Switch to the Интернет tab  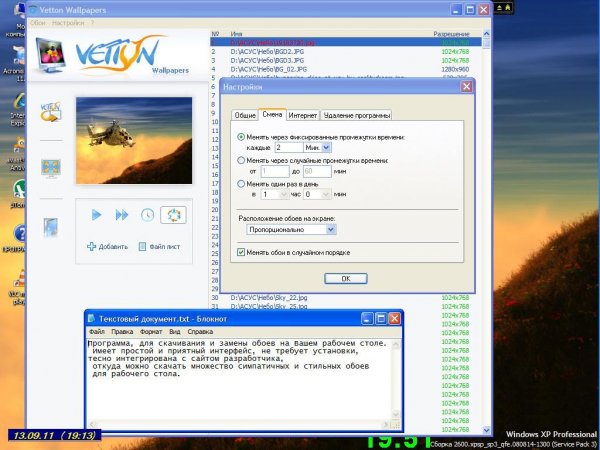tap(303, 115)
